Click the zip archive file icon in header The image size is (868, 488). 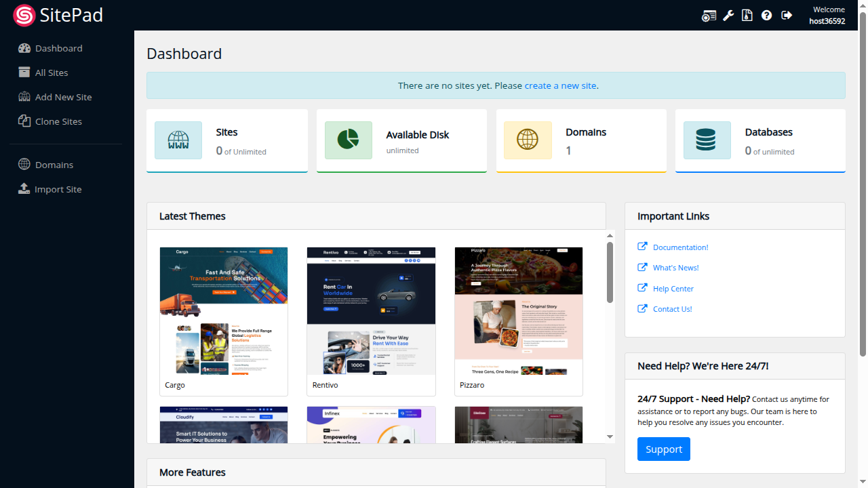(x=747, y=16)
